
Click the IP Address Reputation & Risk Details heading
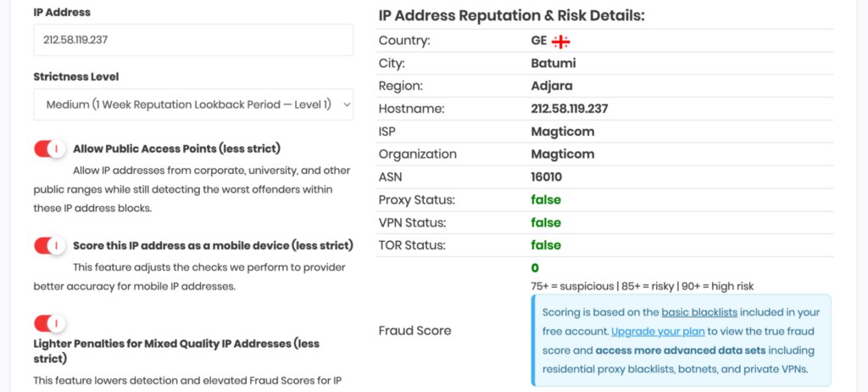pos(511,15)
